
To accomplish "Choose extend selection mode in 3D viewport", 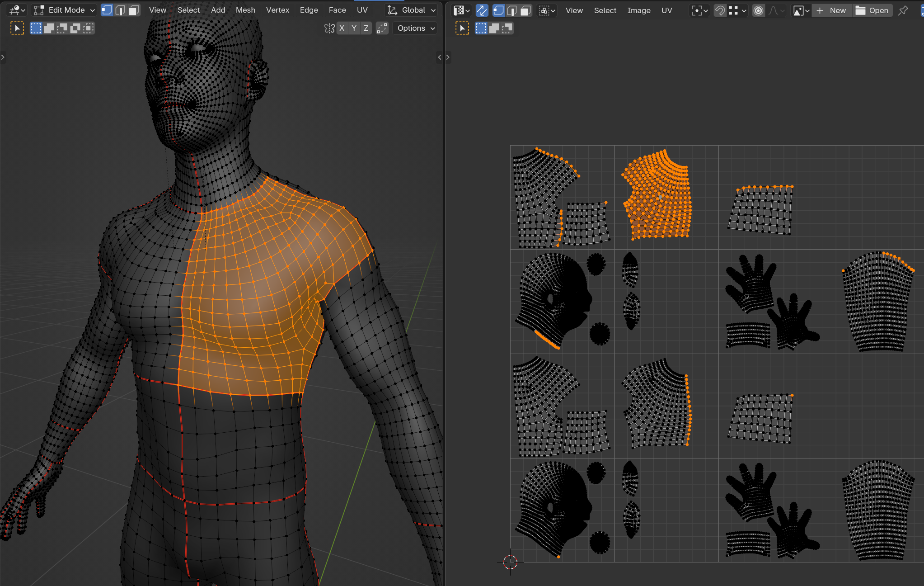I will 49,28.
